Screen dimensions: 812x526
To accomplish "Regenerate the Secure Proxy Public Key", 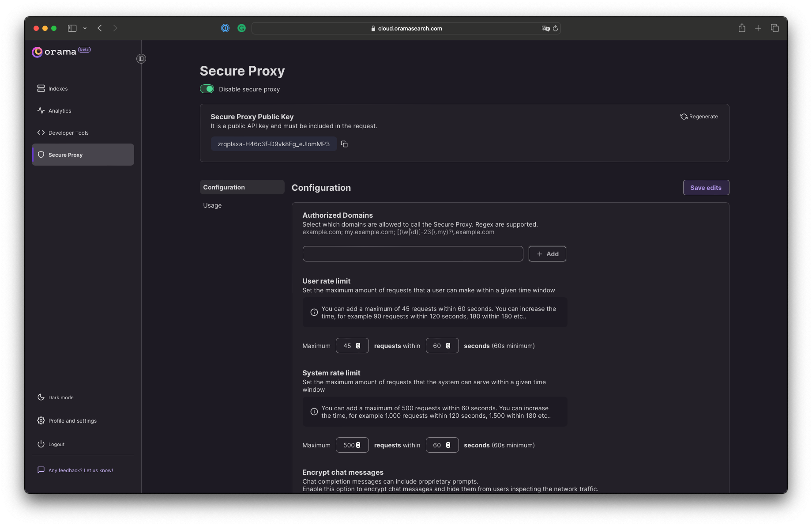I will [x=699, y=117].
